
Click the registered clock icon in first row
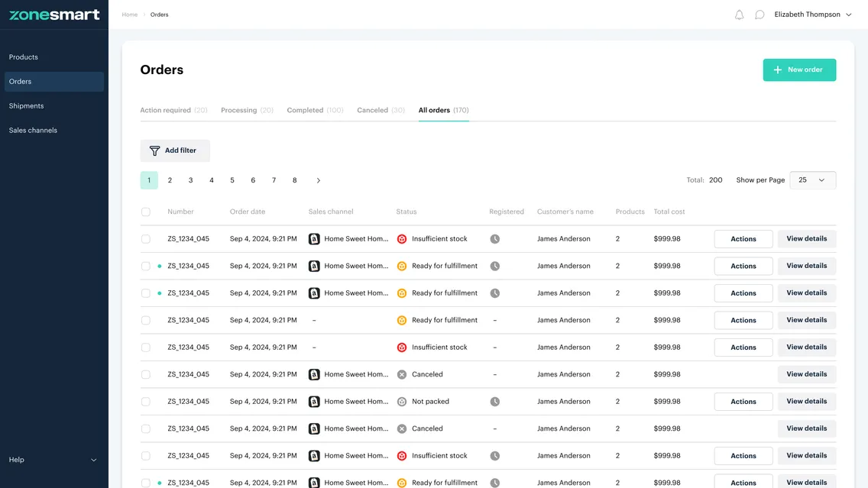tap(495, 239)
